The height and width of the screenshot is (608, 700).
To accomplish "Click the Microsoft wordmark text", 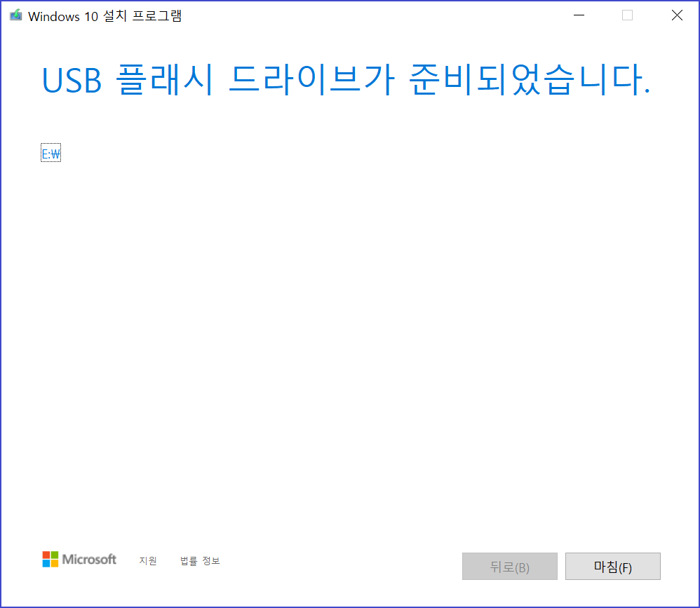I will [x=89, y=560].
